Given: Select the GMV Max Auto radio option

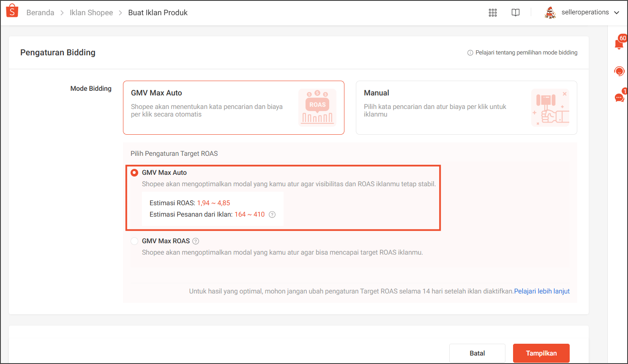Looking at the screenshot, I should 134,172.
